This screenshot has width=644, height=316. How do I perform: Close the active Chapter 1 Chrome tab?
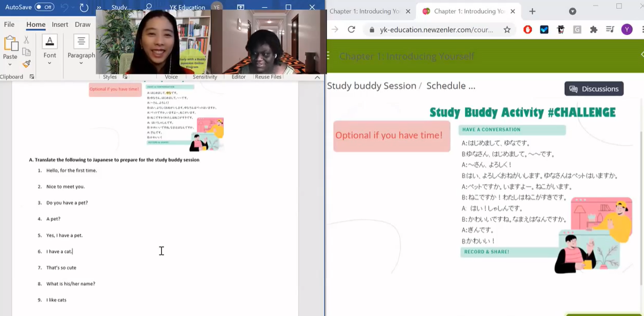point(512,11)
